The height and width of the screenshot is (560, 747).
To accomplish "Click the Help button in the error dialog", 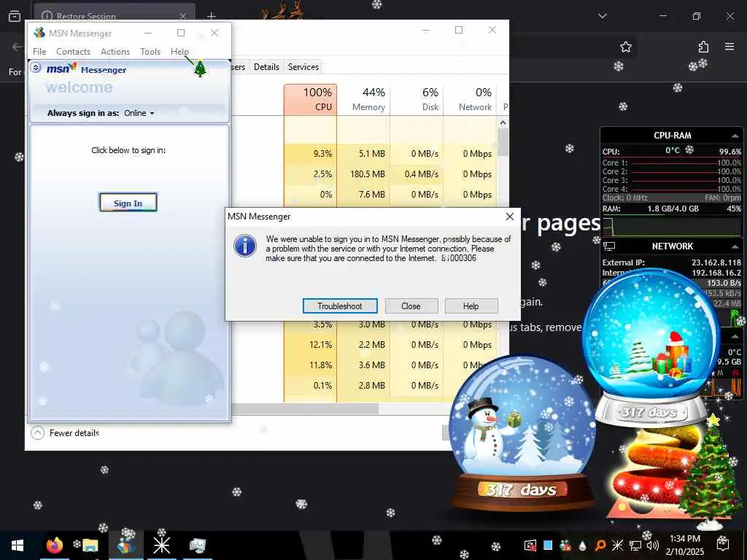I will (x=471, y=306).
